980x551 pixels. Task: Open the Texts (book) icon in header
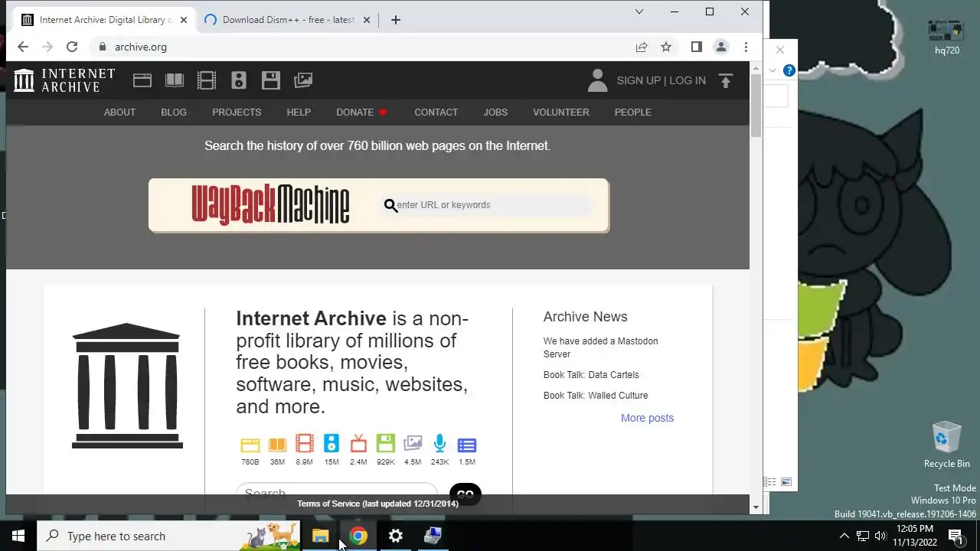[x=175, y=80]
